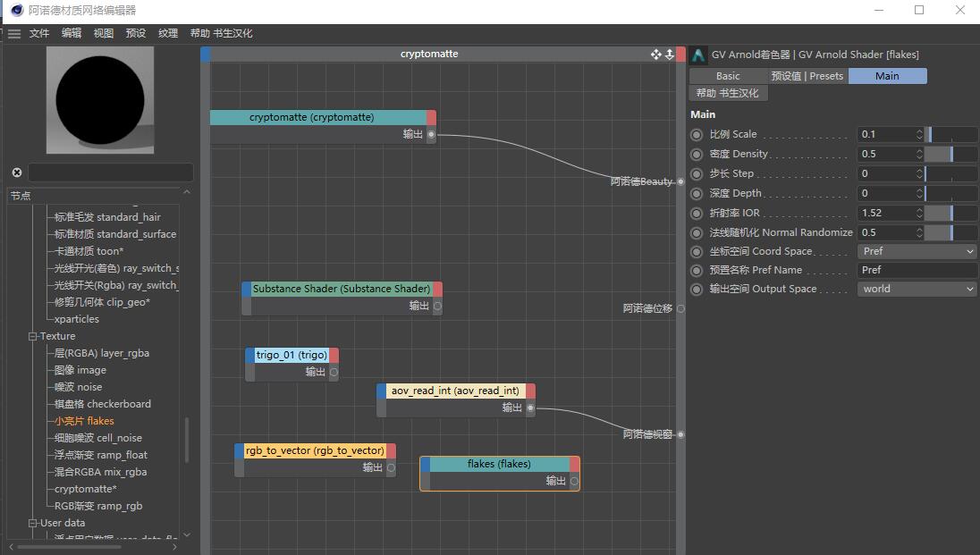Collapse the User data tree group
The height and width of the screenshot is (555, 980).
click(x=32, y=523)
